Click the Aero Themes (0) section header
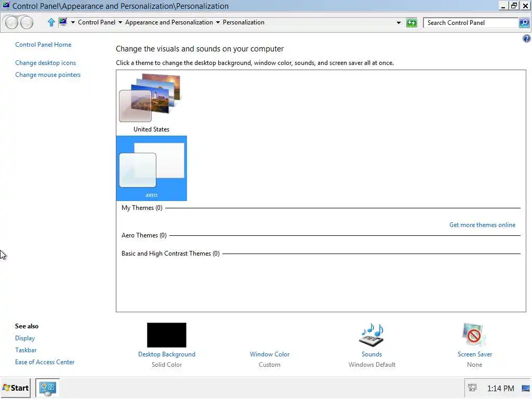The height and width of the screenshot is (399, 532). pyautogui.click(x=144, y=235)
